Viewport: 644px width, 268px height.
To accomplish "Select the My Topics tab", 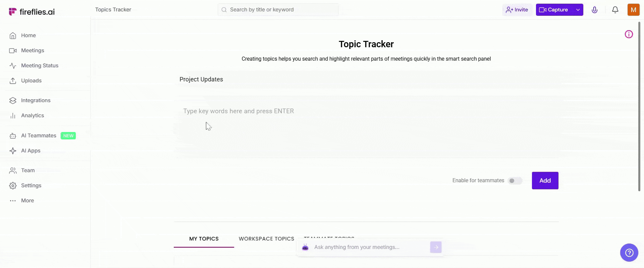I will [x=204, y=239].
